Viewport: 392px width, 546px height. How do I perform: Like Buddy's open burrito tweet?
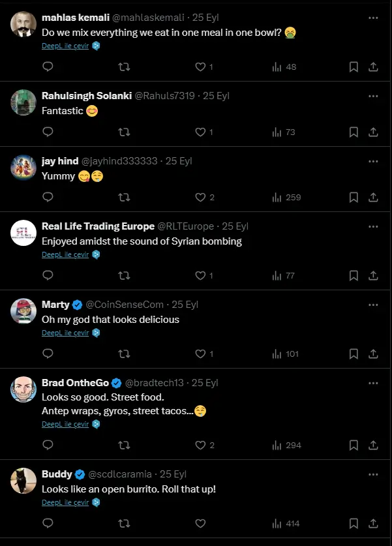coord(200,523)
